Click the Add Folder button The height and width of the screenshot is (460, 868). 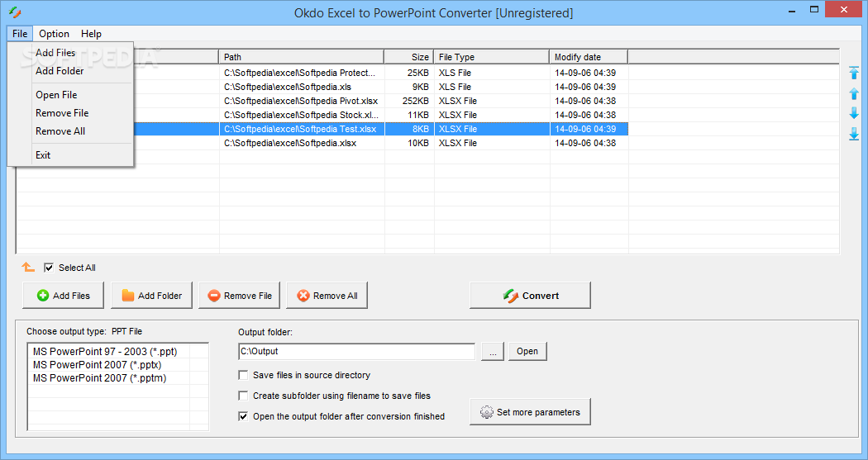[151, 296]
